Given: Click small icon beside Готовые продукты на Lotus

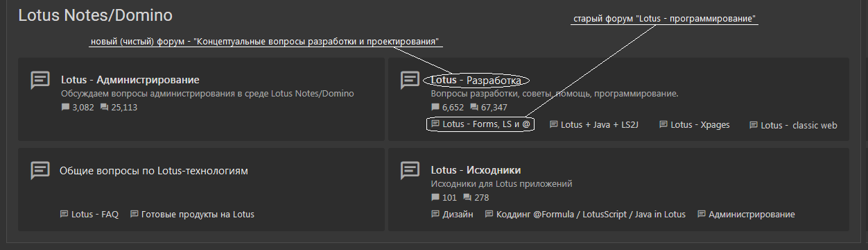Looking at the screenshot, I should pyautogui.click(x=134, y=214).
